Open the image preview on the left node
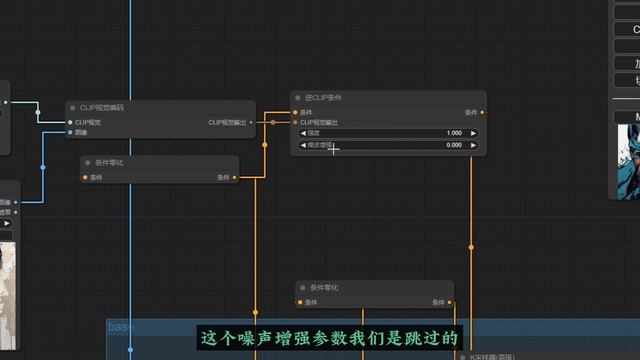This screenshot has height=360, width=640. click(x=8, y=296)
